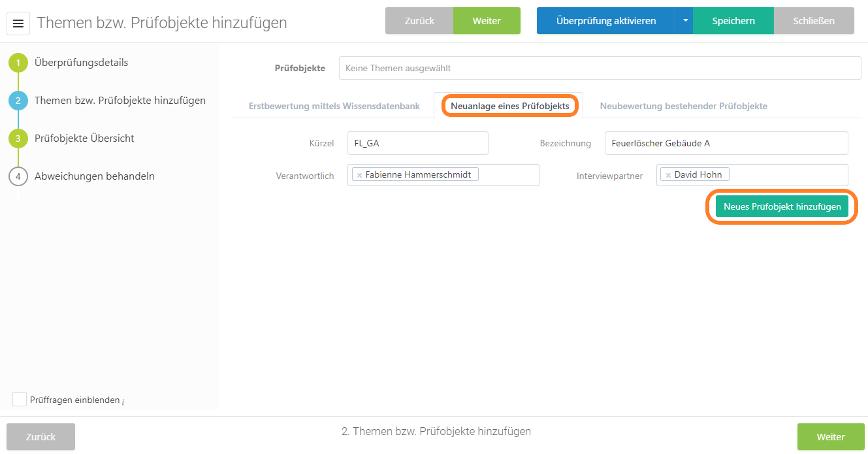The image size is (868, 454).
Task: Click Speichern button
Action: [733, 21]
